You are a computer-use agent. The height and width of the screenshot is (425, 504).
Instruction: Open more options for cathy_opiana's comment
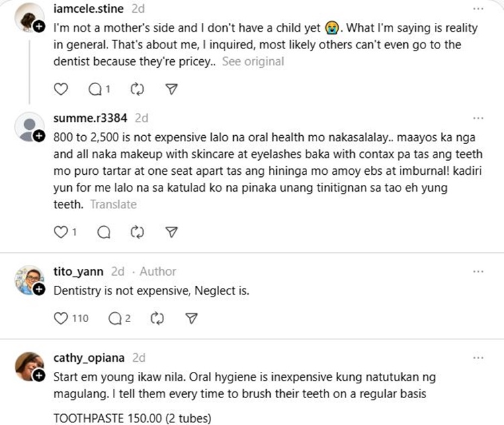coord(478,358)
